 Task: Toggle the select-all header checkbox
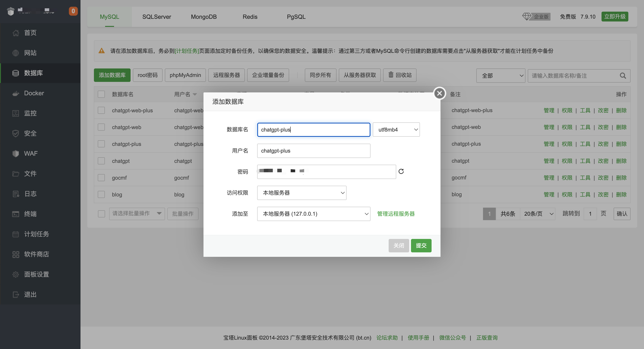pyautogui.click(x=101, y=94)
